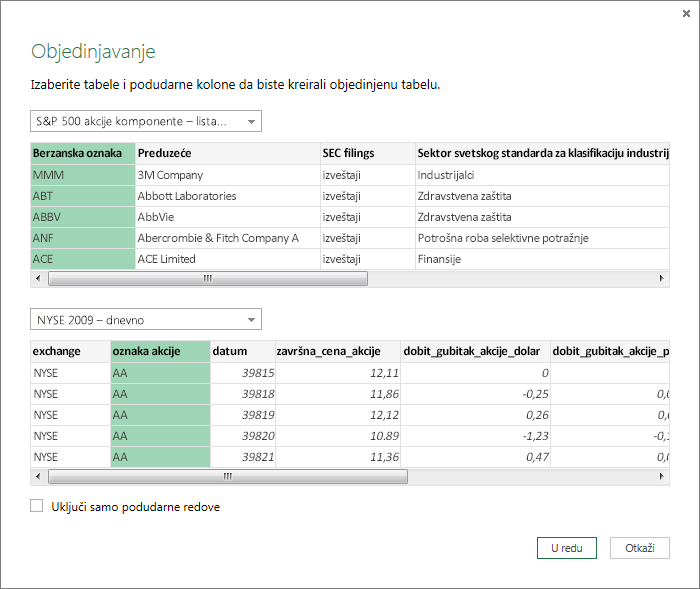Click the gain-loss value -1,23 cell
700x589 pixels.
tap(475, 436)
